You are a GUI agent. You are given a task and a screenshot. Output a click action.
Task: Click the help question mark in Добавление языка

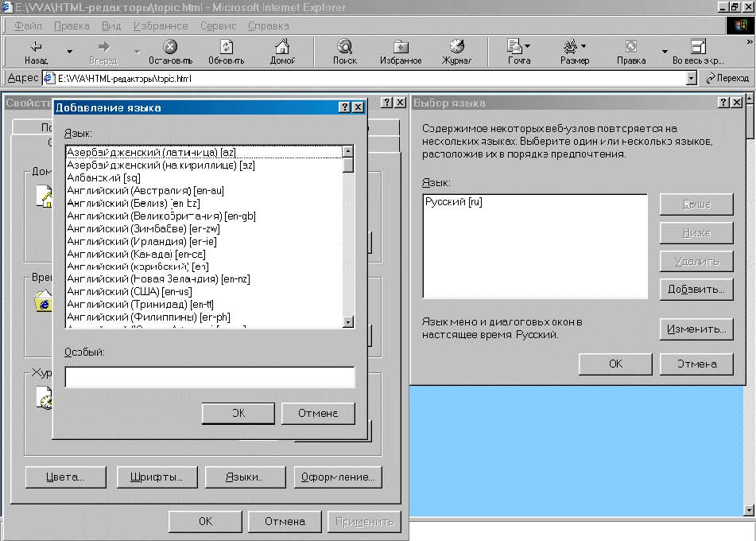coord(344,107)
